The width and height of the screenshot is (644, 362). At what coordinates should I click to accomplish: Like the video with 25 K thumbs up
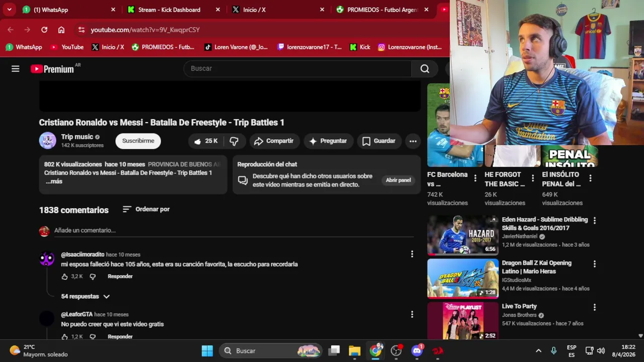[x=205, y=141]
